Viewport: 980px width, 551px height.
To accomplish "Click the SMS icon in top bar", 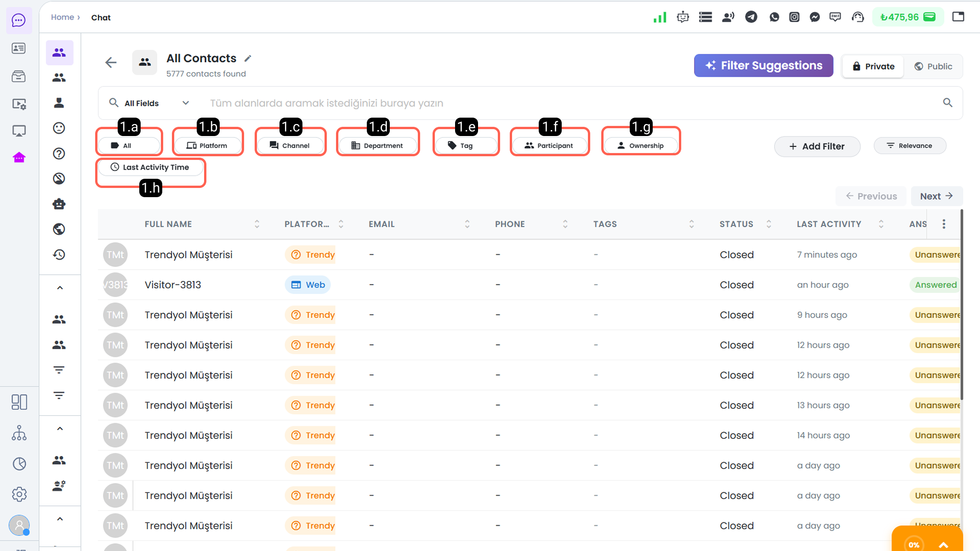I will point(835,17).
